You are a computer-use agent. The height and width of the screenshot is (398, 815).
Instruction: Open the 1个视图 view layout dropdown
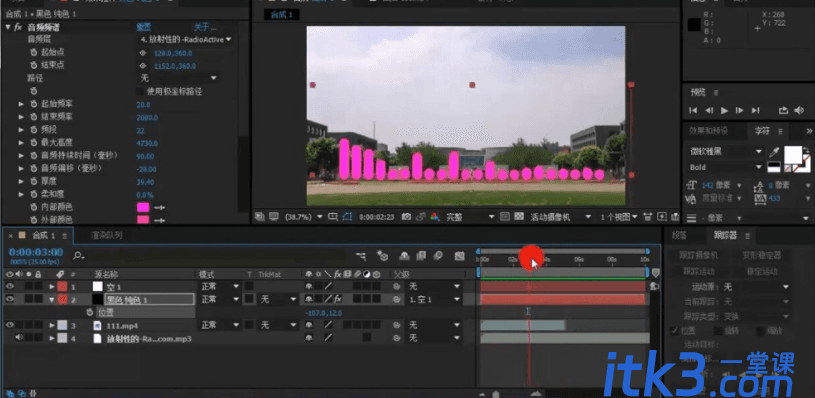pos(619,217)
